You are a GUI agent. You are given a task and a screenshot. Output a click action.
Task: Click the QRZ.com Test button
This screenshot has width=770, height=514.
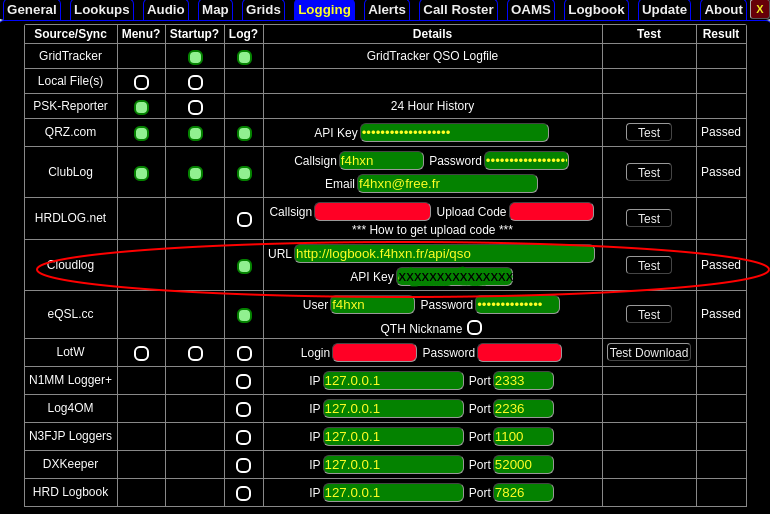click(649, 133)
